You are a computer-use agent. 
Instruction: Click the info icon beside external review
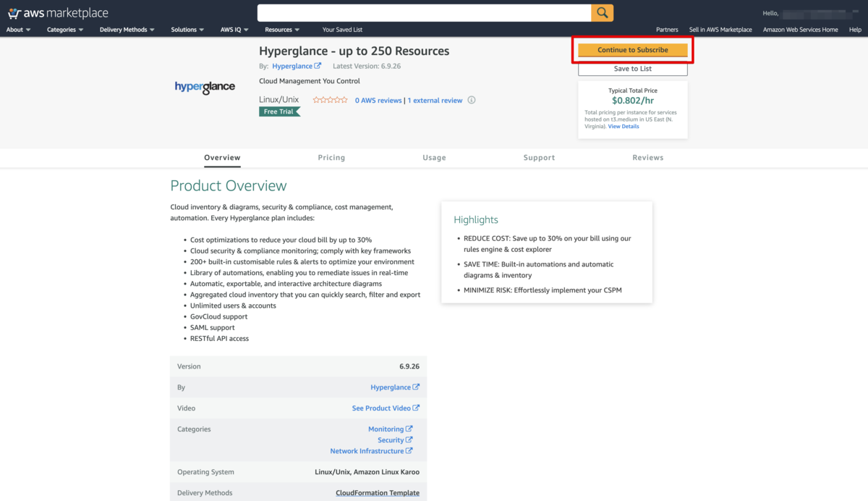click(x=472, y=100)
